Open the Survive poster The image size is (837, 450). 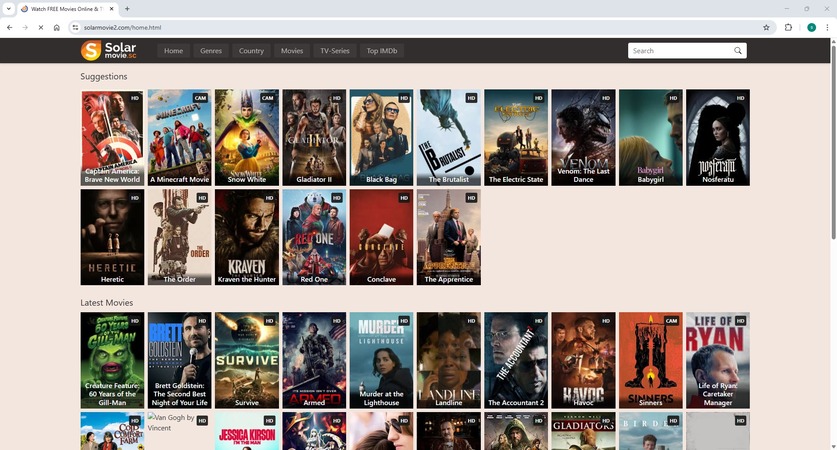click(x=247, y=360)
